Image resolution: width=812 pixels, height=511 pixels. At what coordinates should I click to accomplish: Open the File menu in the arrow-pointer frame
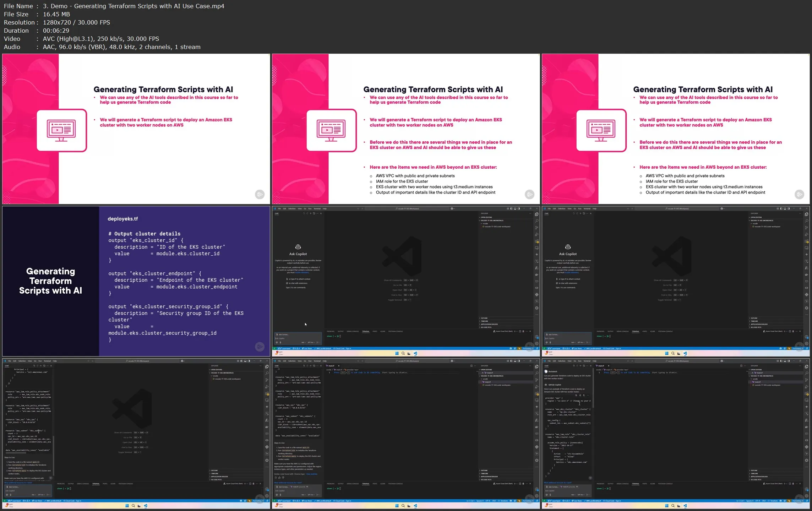pos(279,208)
